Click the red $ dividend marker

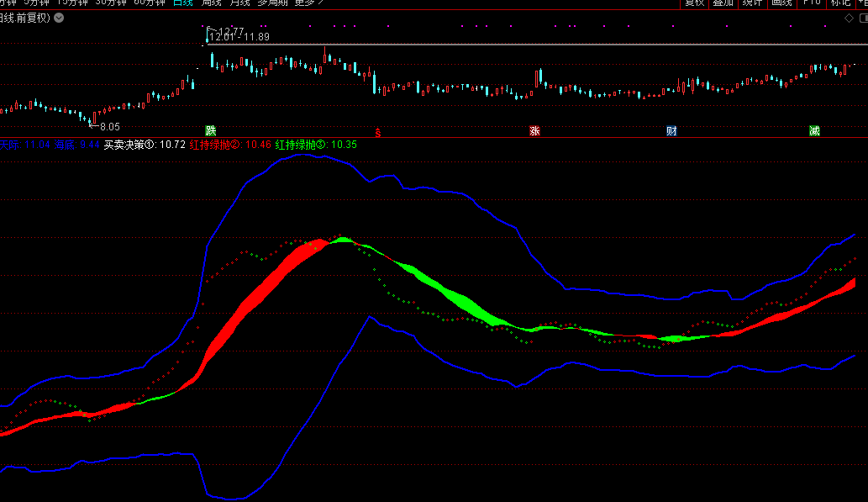(378, 132)
